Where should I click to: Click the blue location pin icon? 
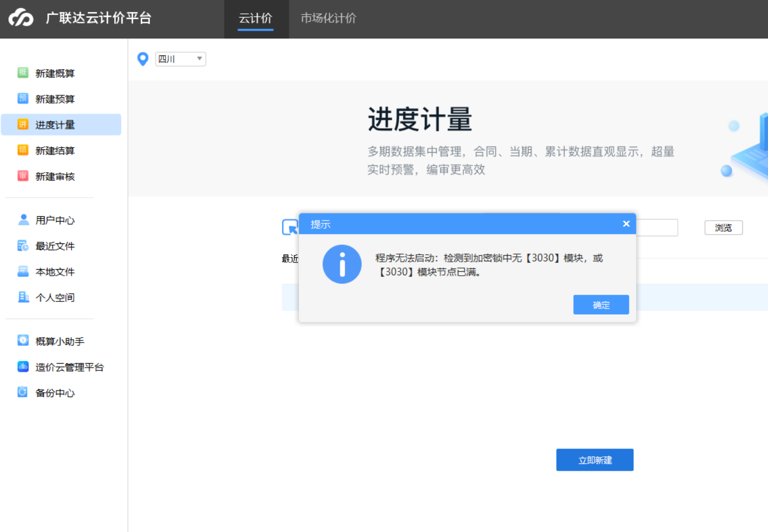pos(143,58)
